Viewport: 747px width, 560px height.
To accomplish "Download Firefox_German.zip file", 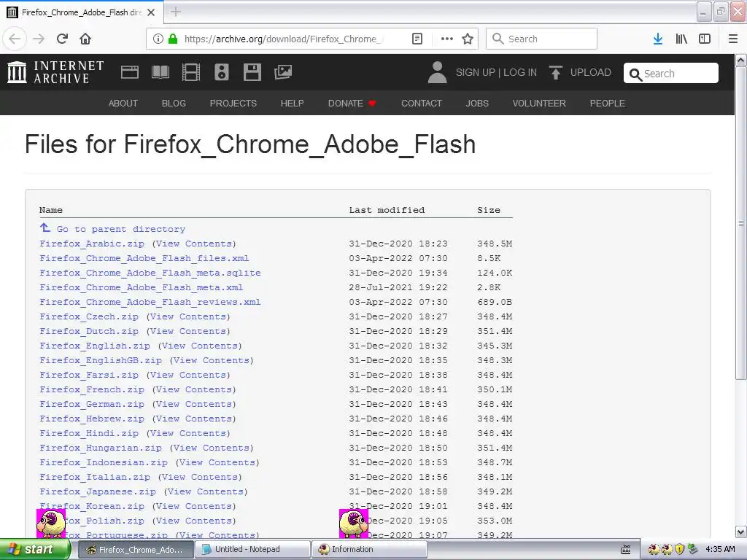I will (92, 404).
